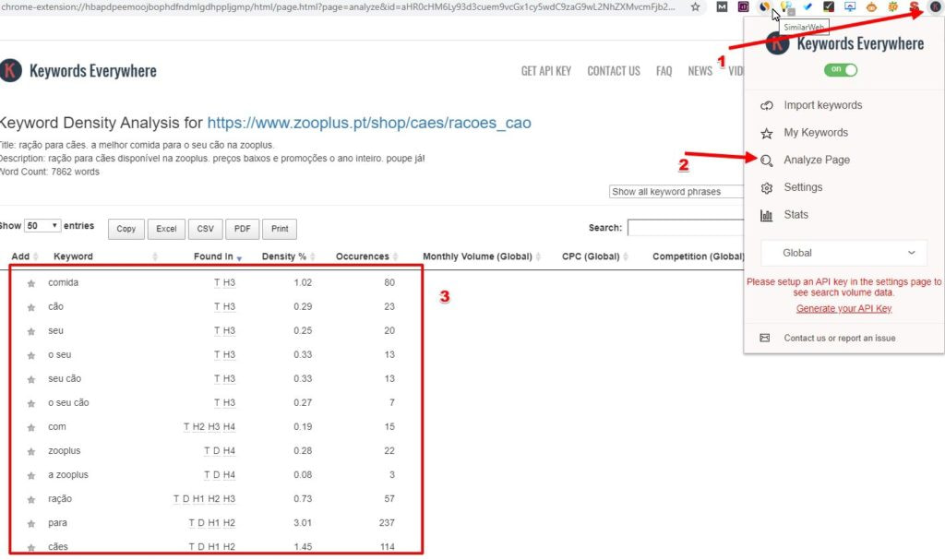Sort table by Monthly Volume (Global) column

pyautogui.click(x=477, y=256)
